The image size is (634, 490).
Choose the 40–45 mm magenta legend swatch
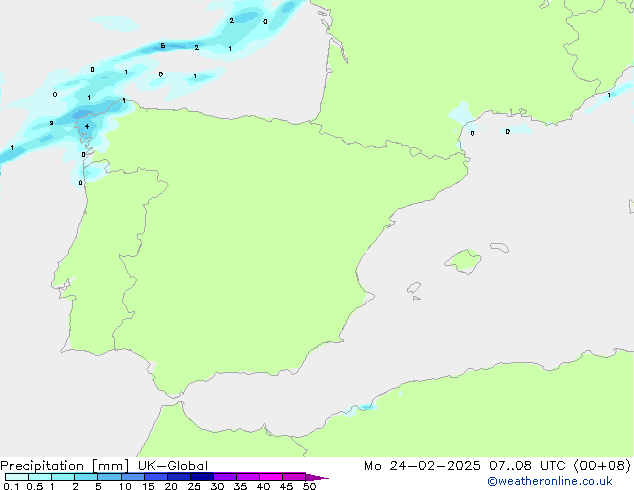[x=271, y=477]
